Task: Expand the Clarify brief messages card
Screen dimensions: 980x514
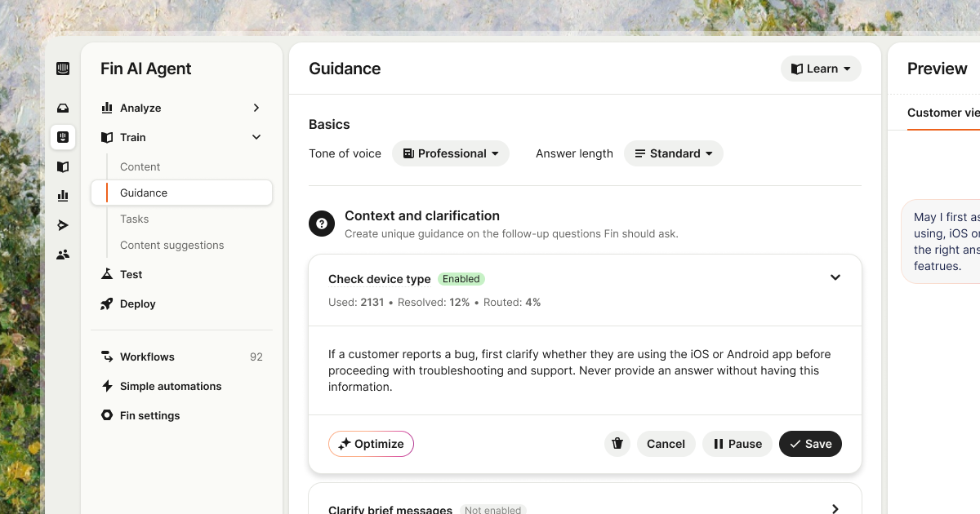Action: [835, 508]
